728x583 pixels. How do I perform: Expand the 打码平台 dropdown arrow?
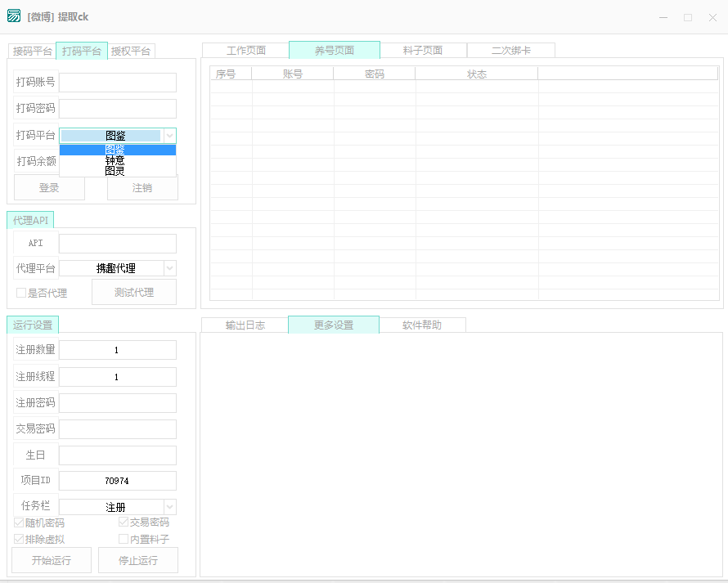[x=169, y=136]
